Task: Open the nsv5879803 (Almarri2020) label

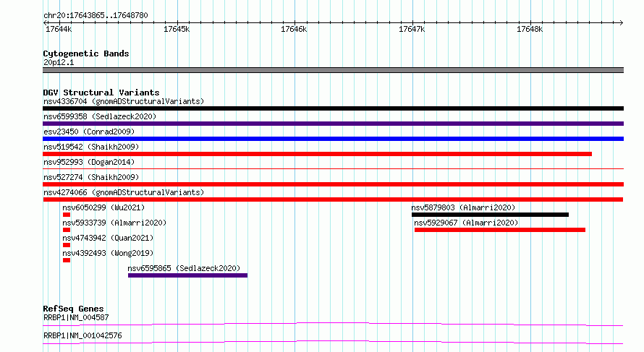Action: click(x=463, y=207)
